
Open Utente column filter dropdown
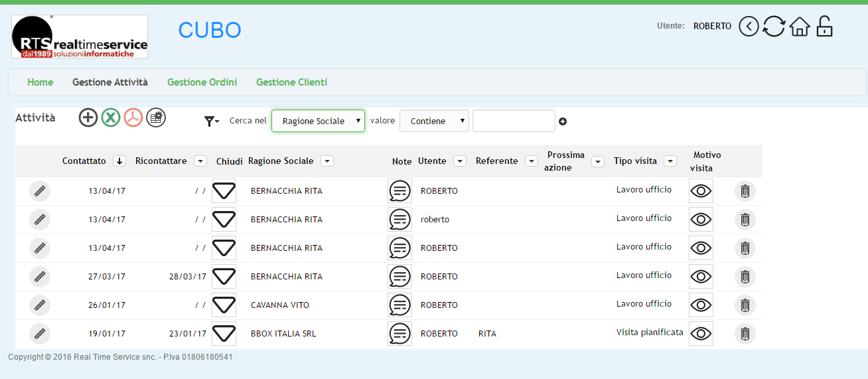460,161
